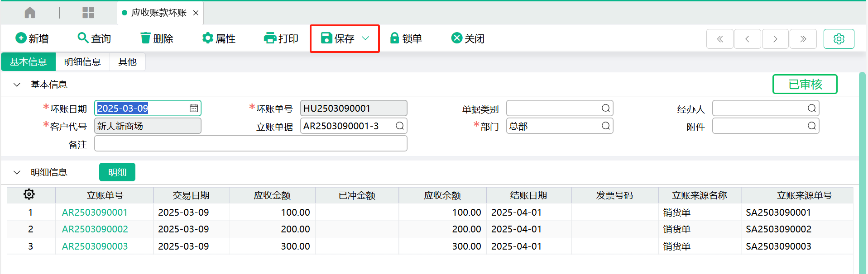Click the 交易日期 column header
The width and height of the screenshot is (868, 274).
[191, 195]
